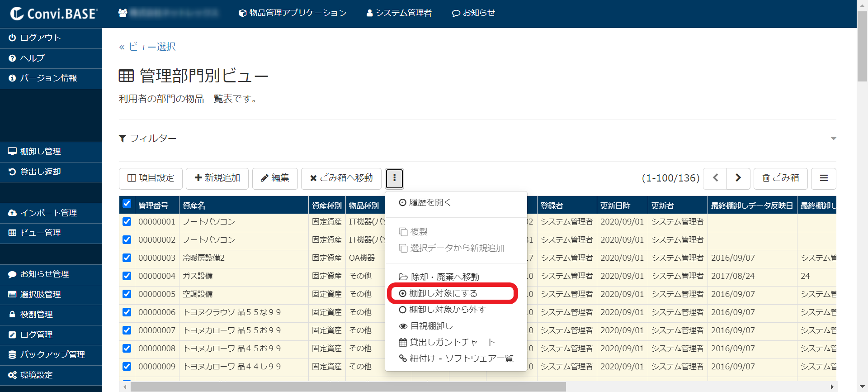Open 項目設定 column settings

click(151, 178)
